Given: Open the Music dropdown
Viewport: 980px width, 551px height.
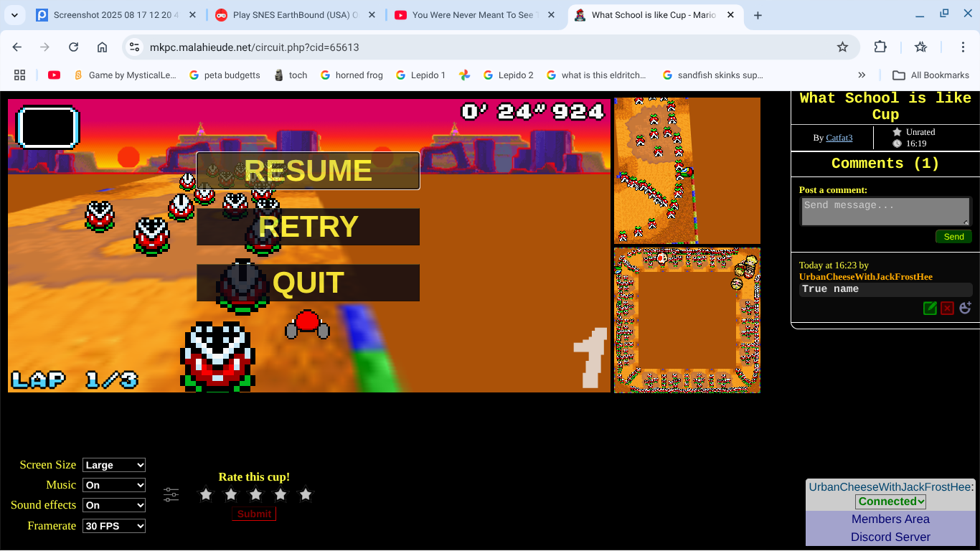Looking at the screenshot, I should [x=114, y=485].
